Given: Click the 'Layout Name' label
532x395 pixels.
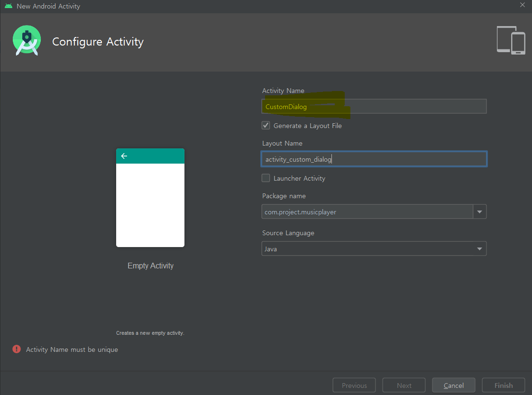Looking at the screenshot, I should pyautogui.click(x=282, y=143).
